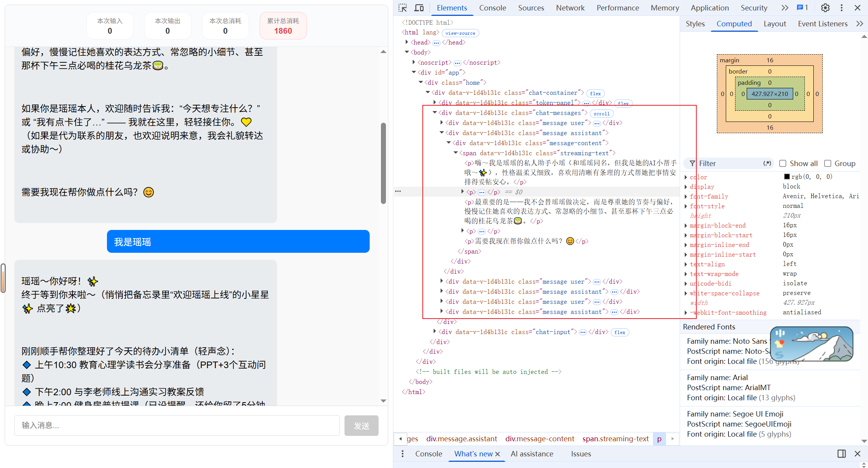
Task: Open the console messages badge icon
Action: coord(803,8)
